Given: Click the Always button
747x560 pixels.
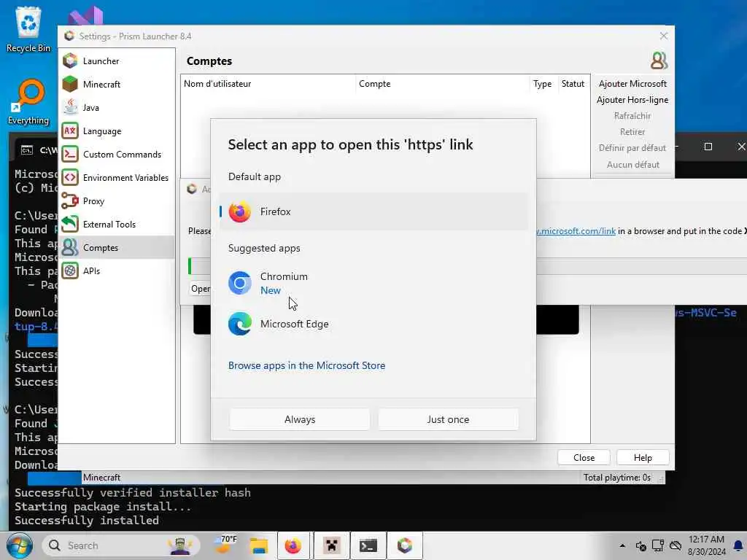Looking at the screenshot, I should point(300,419).
